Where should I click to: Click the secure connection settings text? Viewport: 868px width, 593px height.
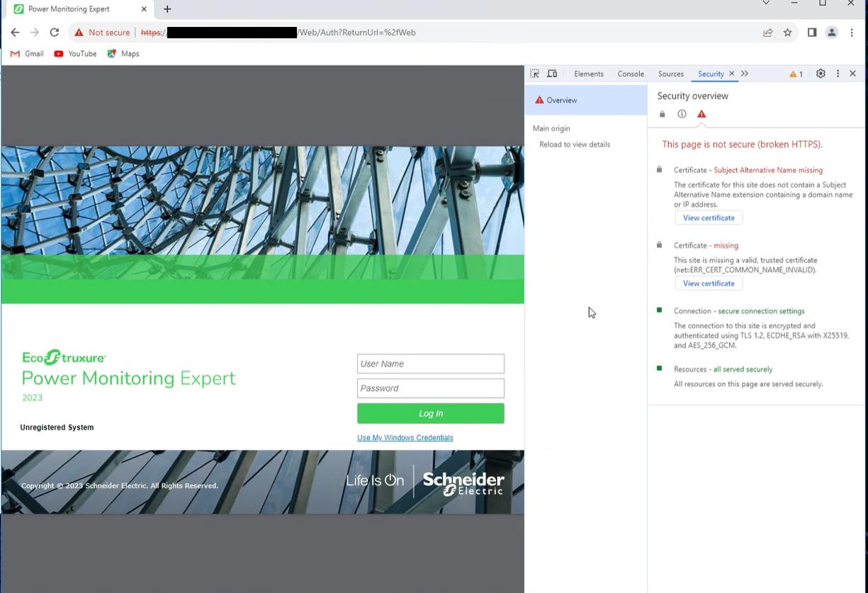[761, 311]
